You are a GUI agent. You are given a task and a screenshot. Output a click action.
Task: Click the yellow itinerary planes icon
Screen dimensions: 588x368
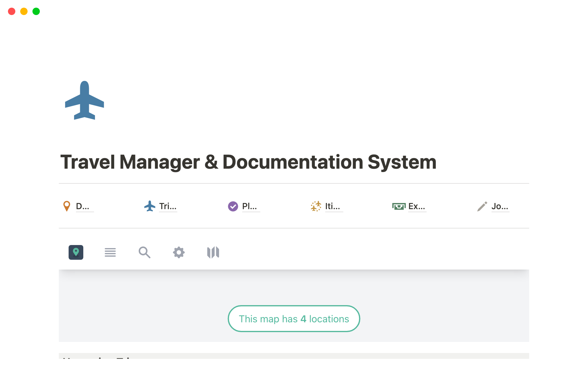coord(316,206)
